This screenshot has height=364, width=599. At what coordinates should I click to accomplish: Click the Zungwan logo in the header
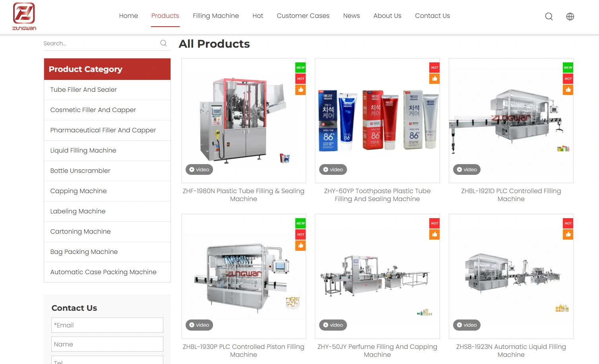24,16
